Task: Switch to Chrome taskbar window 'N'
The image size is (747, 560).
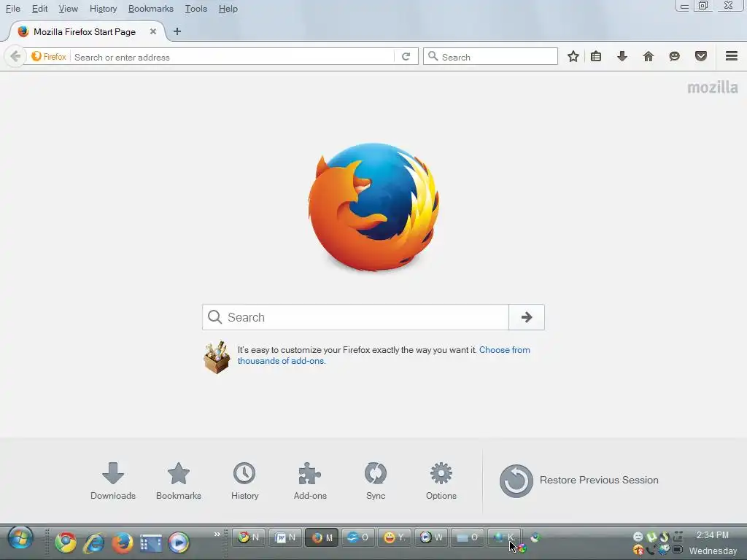Action: tap(249, 537)
